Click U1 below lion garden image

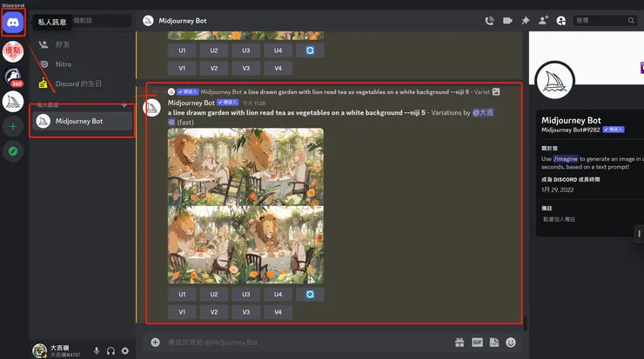(182, 294)
